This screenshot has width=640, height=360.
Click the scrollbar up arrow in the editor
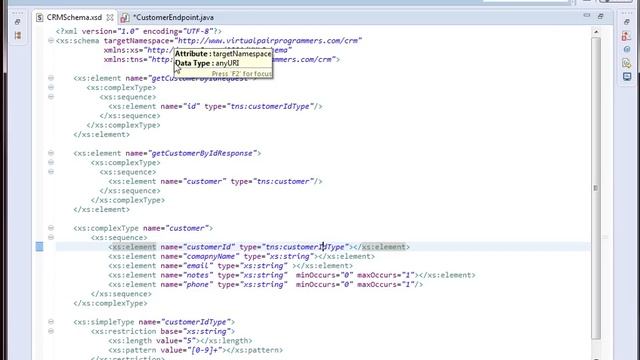coord(596,31)
